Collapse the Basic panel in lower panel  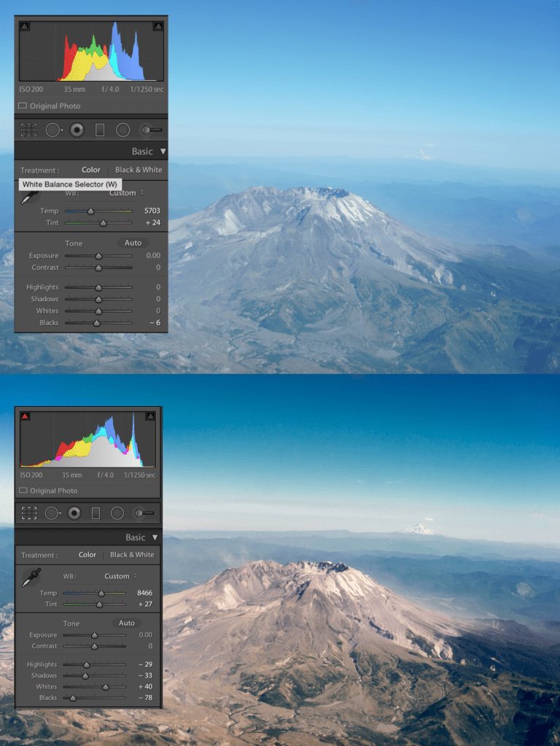[155, 537]
